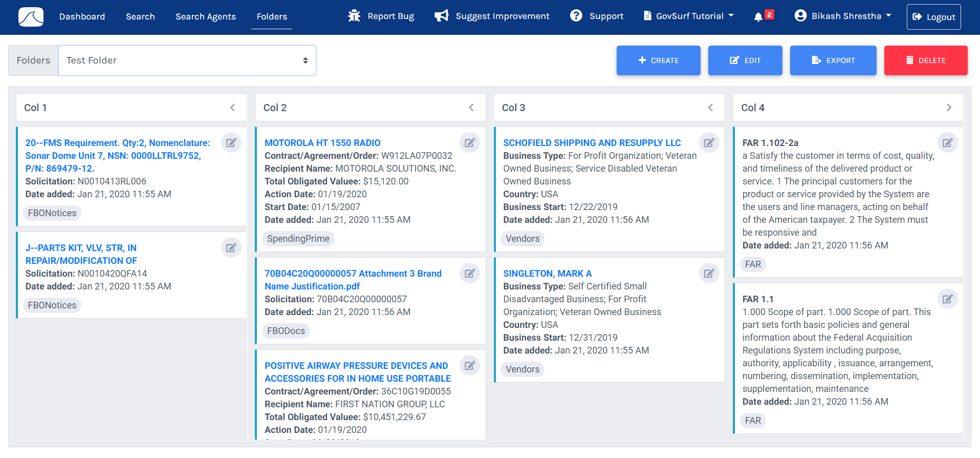
Task: Click the CREATE button
Action: tap(659, 60)
